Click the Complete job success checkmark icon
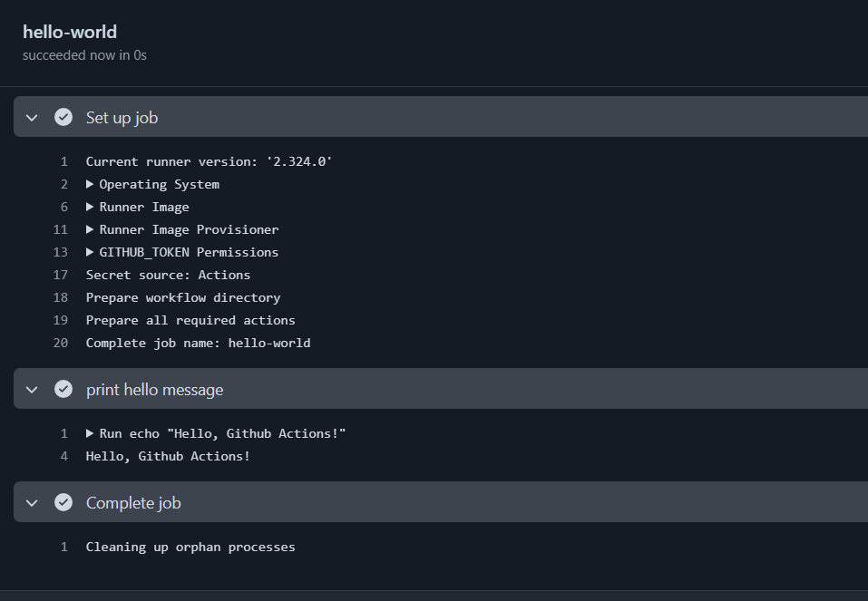The height and width of the screenshot is (601, 868). [63, 502]
